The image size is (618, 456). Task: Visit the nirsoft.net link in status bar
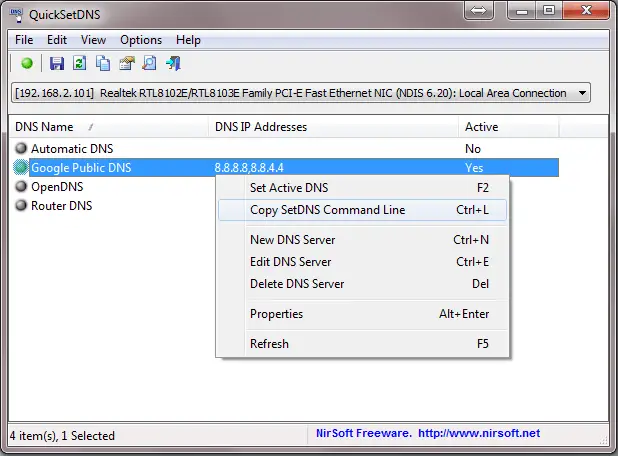[479, 433]
